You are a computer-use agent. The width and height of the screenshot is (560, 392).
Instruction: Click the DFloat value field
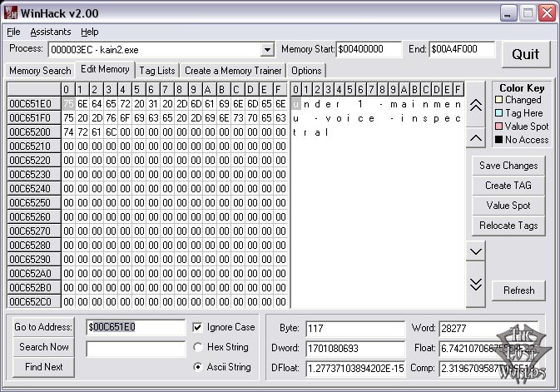[355, 369]
